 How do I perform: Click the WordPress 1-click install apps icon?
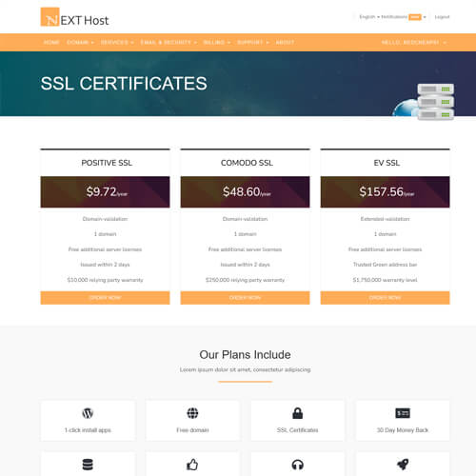pyautogui.click(x=88, y=413)
